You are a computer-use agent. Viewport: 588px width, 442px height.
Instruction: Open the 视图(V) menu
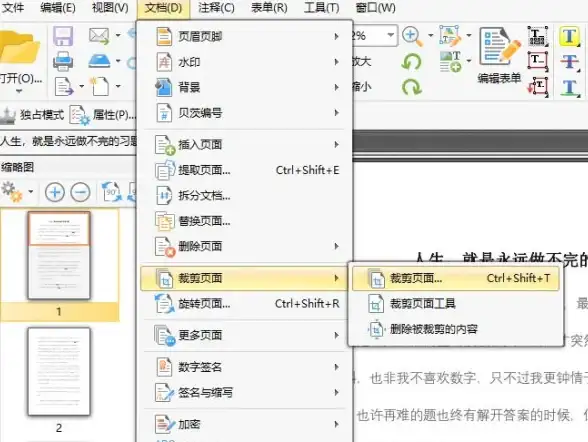(x=110, y=7)
